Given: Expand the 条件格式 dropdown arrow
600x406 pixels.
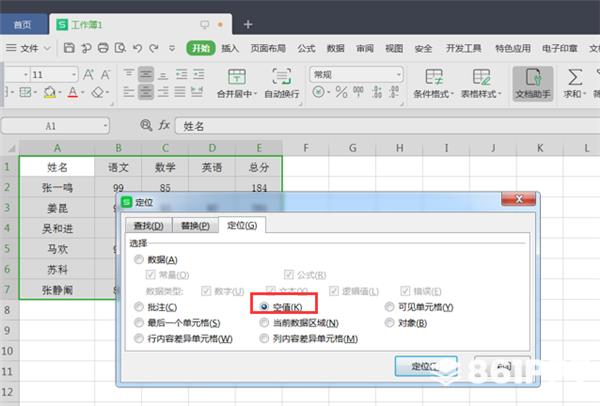Looking at the screenshot, I should 452,94.
